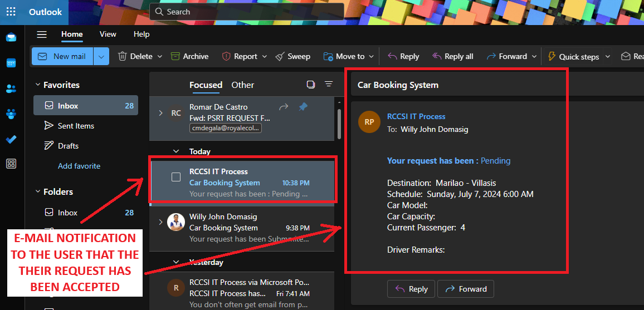The width and height of the screenshot is (644, 310).
Task: Open To Do checkmark in app rail
Action: 11,140
